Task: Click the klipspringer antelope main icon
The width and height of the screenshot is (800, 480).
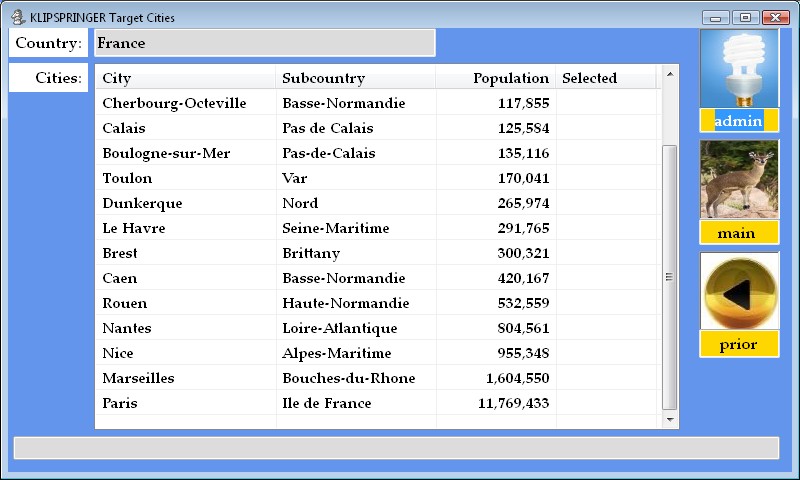Action: (x=739, y=180)
